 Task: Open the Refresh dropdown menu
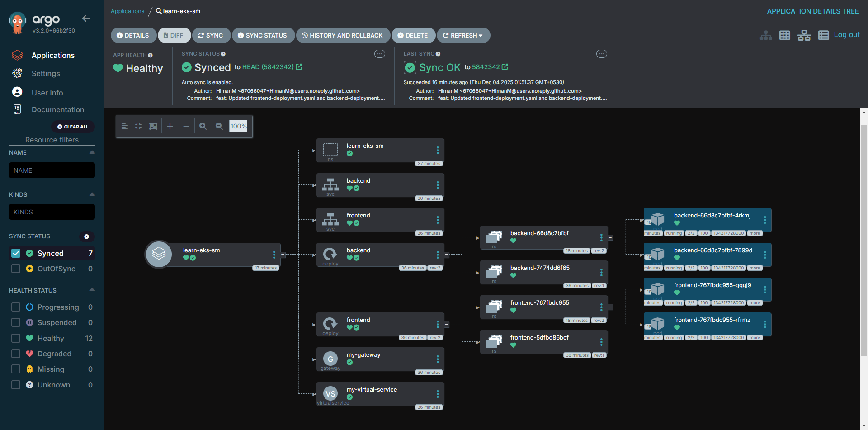(x=481, y=35)
